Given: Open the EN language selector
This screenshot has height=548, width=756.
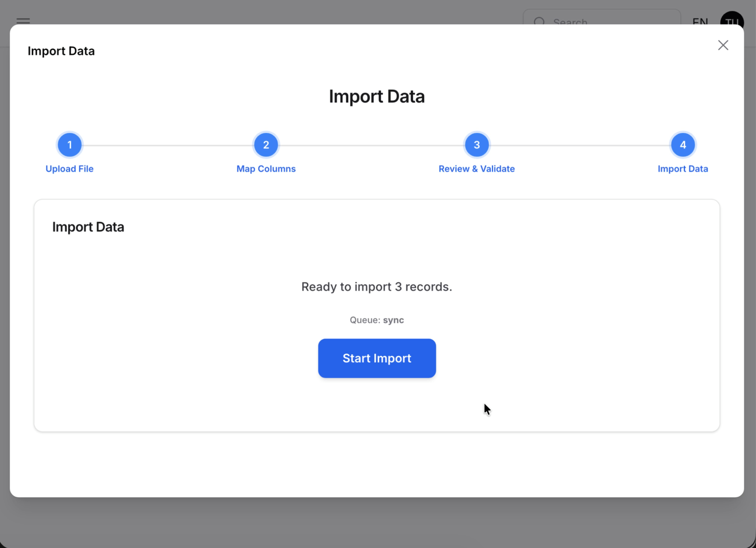Looking at the screenshot, I should coord(700,22).
